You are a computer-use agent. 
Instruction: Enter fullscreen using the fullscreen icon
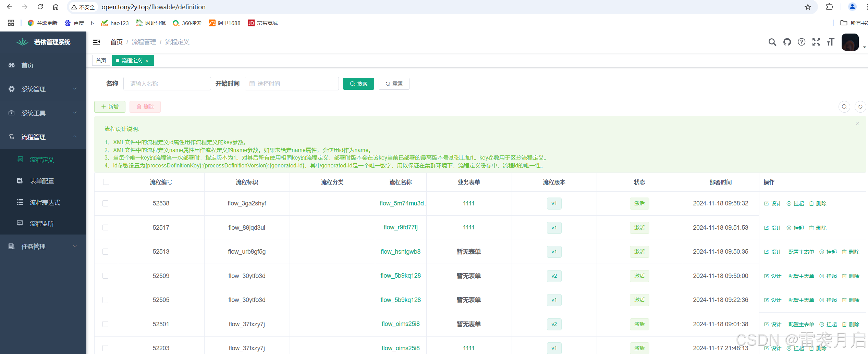816,42
